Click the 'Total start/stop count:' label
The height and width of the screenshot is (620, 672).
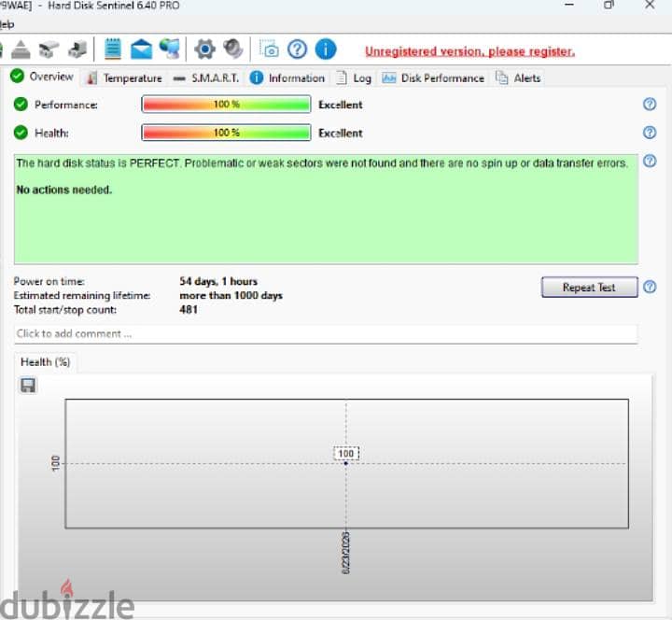tap(65, 310)
